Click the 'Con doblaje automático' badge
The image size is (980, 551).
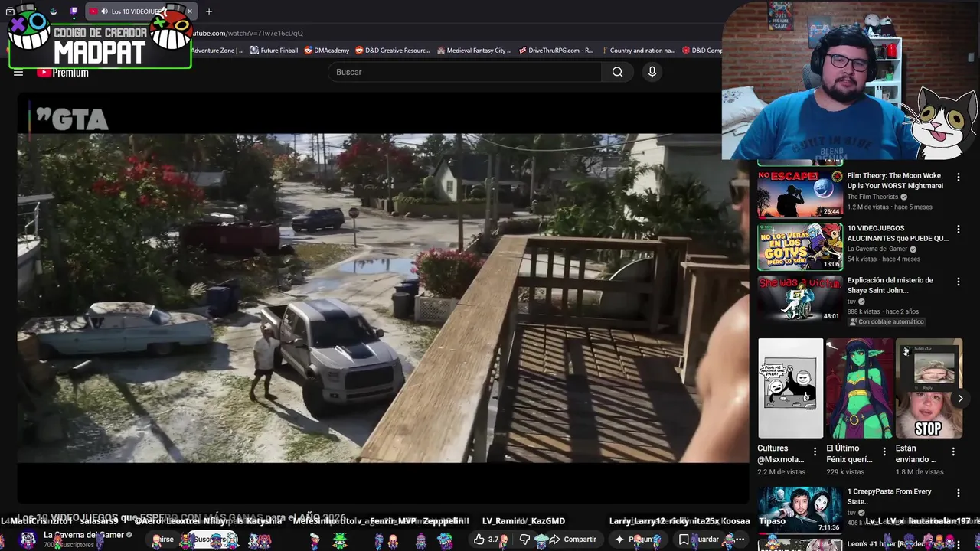click(886, 322)
